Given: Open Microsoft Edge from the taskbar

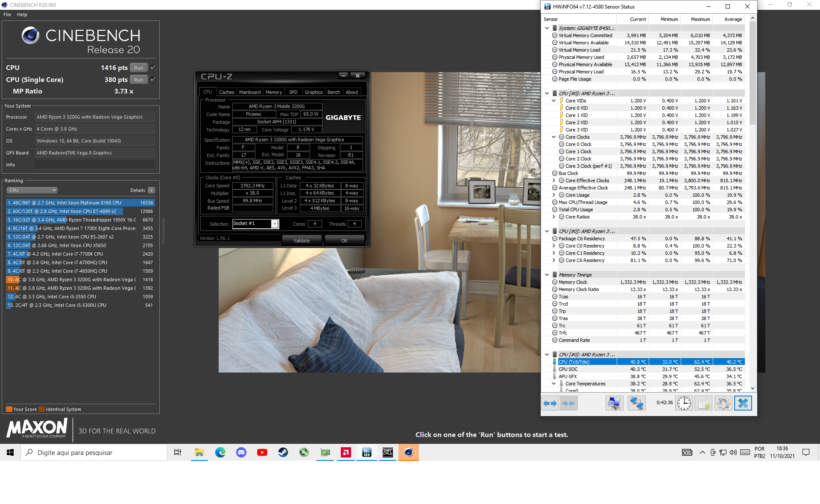Looking at the screenshot, I should [220, 452].
